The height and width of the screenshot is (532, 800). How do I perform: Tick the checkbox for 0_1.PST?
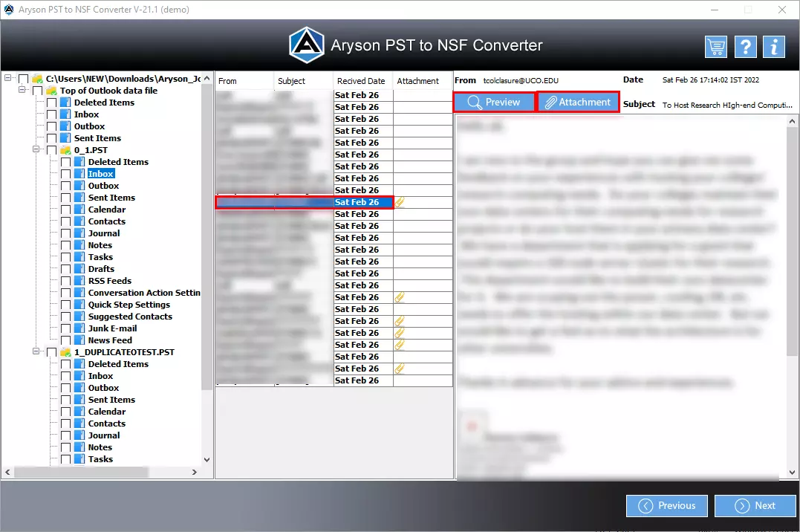pyautogui.click(x=51, y=150)
